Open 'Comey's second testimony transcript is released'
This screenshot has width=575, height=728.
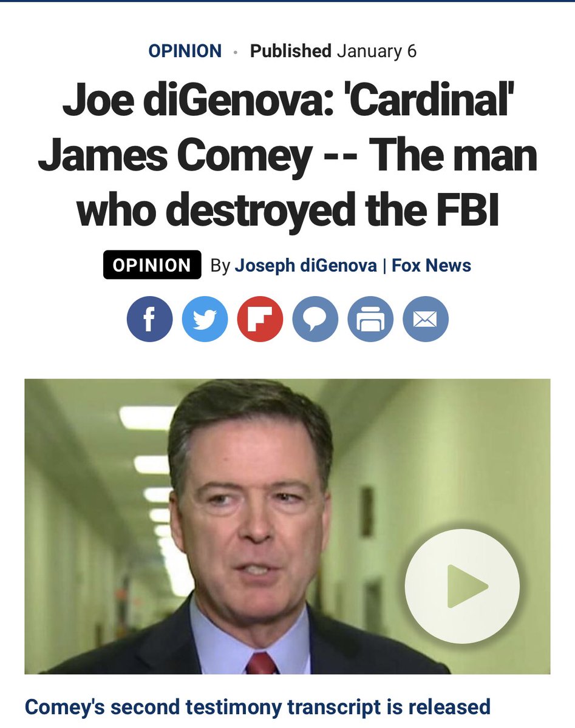[257, 707]
